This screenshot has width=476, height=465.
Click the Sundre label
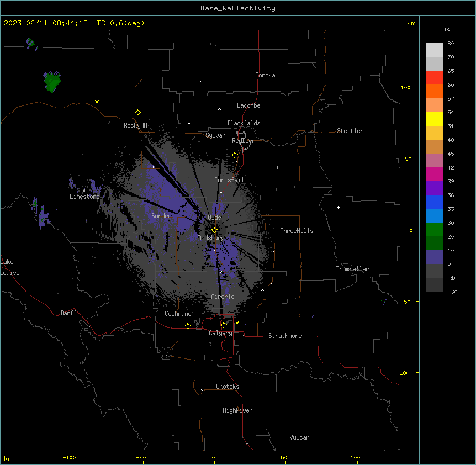click(x=161, y=216)
